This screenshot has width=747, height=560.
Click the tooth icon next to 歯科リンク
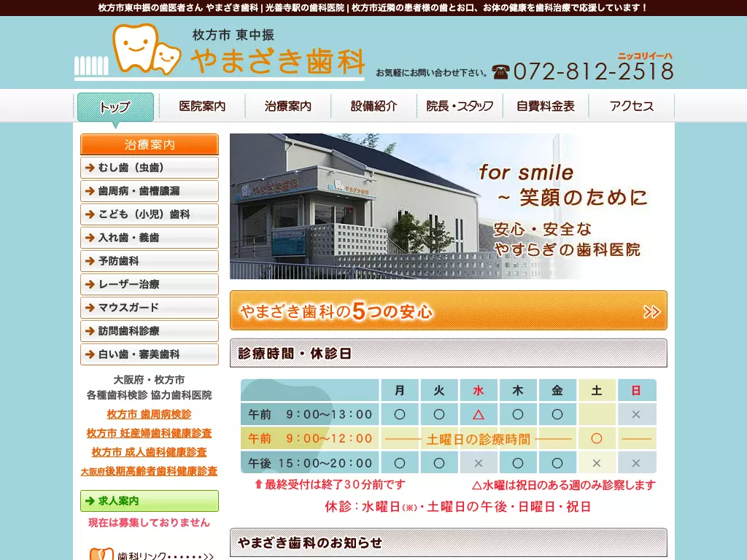point(101,554)
